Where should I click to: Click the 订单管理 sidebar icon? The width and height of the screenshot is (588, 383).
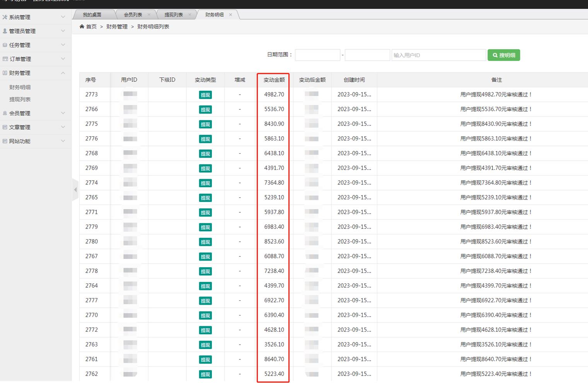[5, 59]
